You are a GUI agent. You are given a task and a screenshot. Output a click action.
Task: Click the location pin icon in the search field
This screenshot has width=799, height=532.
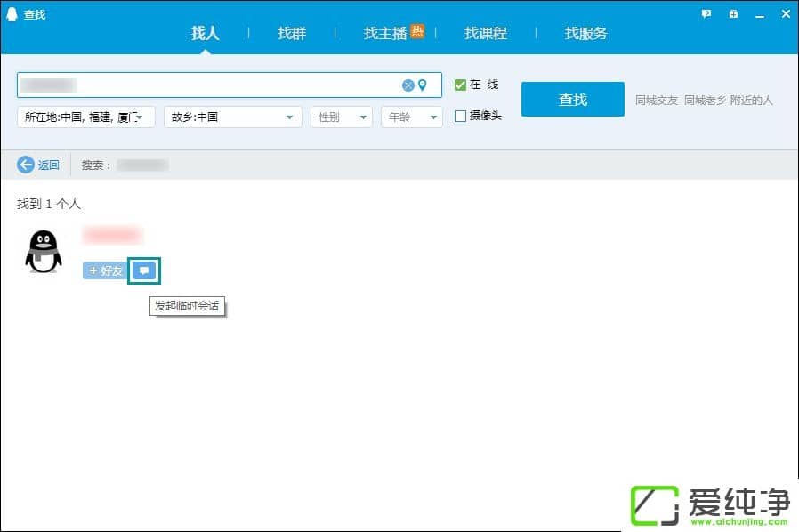click(x=424, y=85)
